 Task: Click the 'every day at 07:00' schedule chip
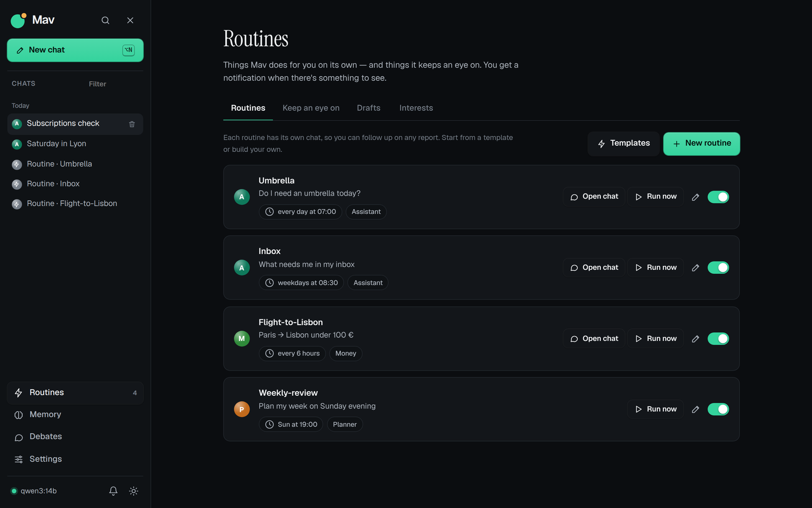click(x=300, y=212)
